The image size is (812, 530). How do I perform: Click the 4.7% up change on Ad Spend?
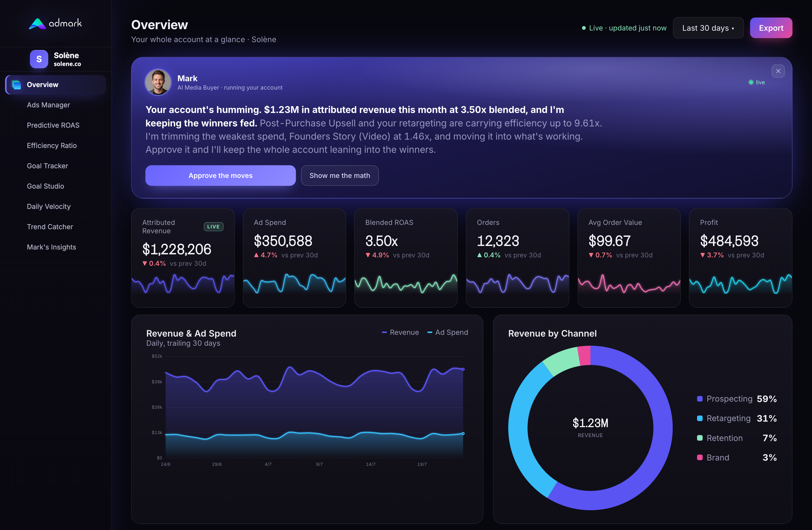click(x=265, y=255)
